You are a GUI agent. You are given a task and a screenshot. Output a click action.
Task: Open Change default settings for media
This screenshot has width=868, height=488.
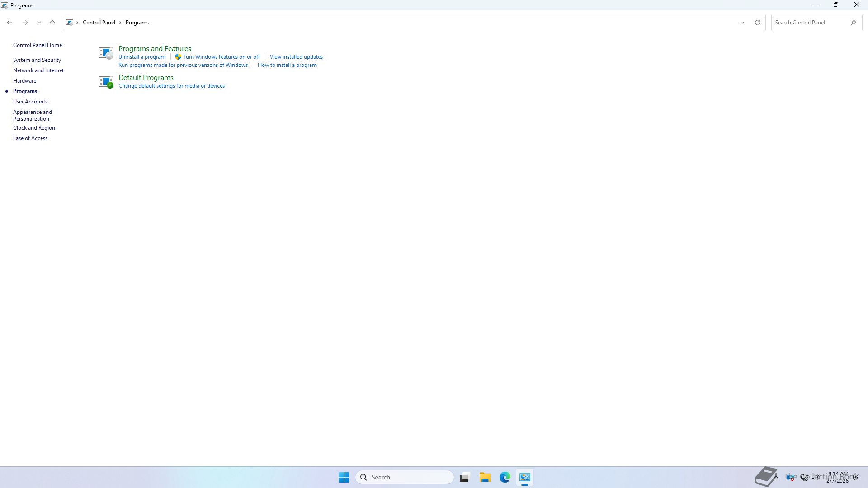171,86
